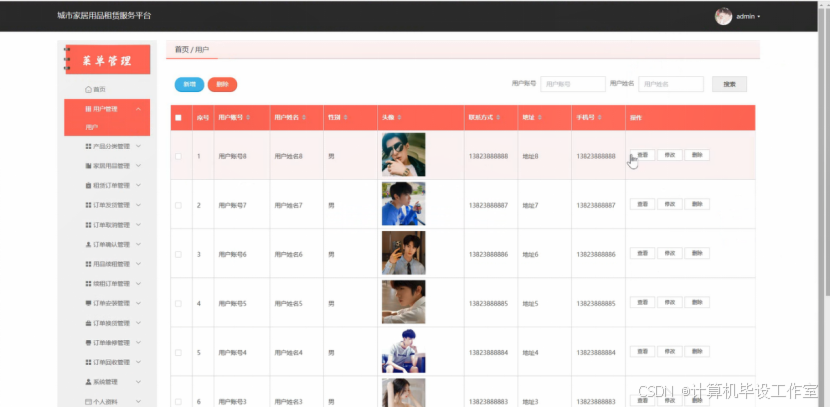Expand the 用品续租管理 chevron
This screenshot has width=830, height=407.
[x=138, y=264]
